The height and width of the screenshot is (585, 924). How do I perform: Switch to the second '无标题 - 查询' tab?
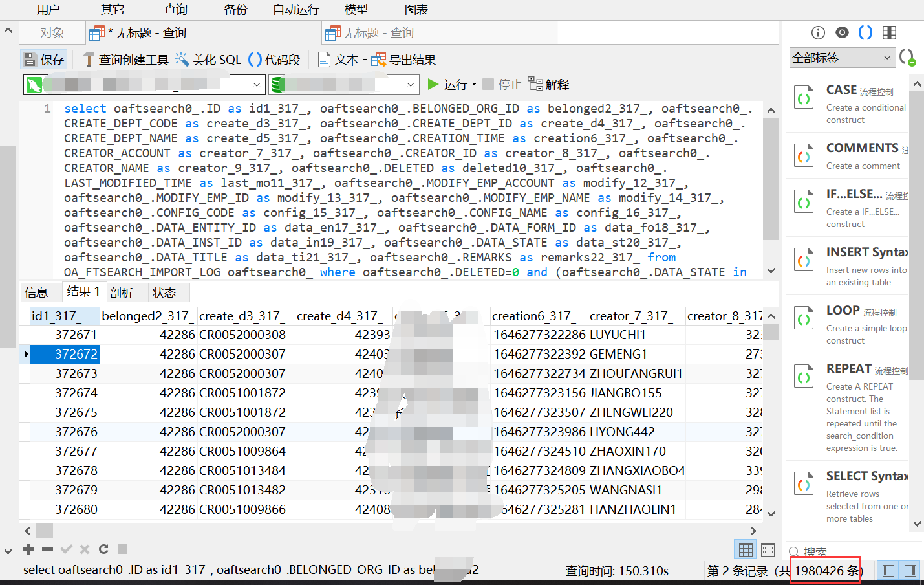point(440,33)
